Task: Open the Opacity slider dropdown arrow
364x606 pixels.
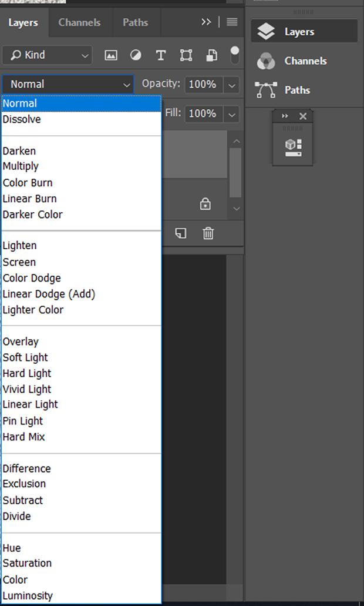Action: coord(231,85)
